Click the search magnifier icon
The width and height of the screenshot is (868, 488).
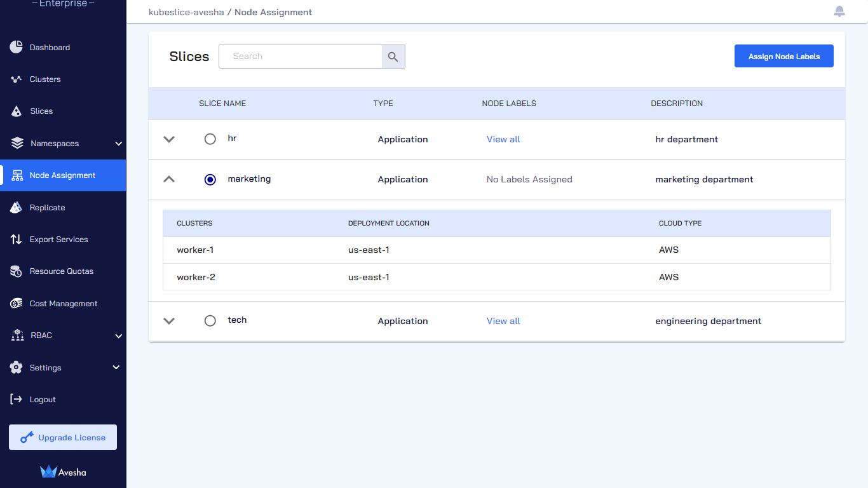(393, 57)
